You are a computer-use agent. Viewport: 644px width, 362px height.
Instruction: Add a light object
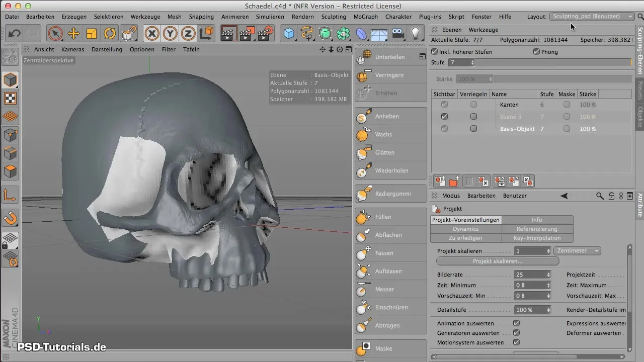click(x=416, y=34)
